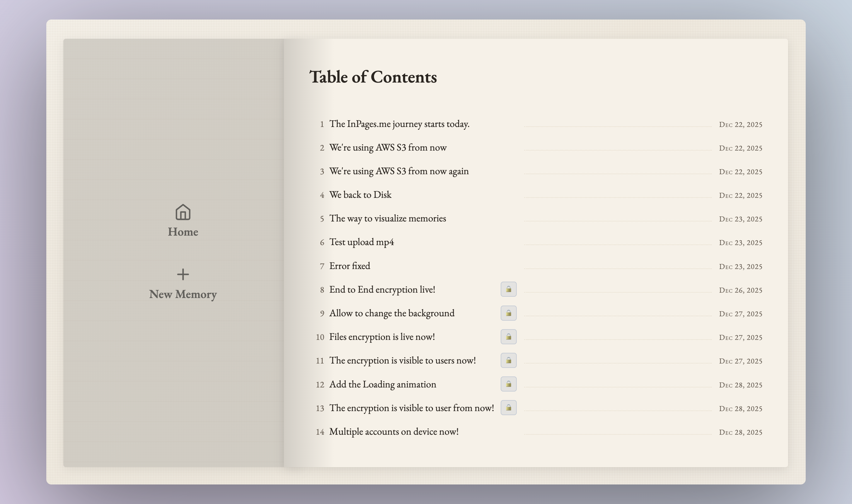Open 'We back to Disk' entry

(360, 195)
